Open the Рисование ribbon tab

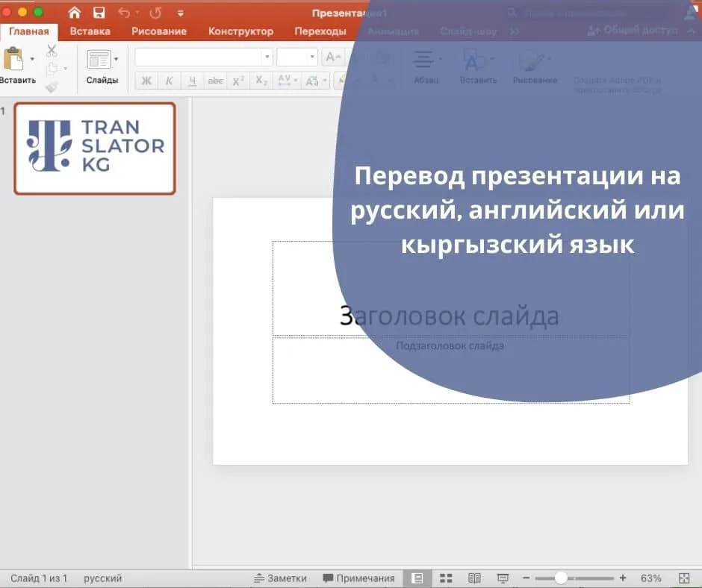159,31
